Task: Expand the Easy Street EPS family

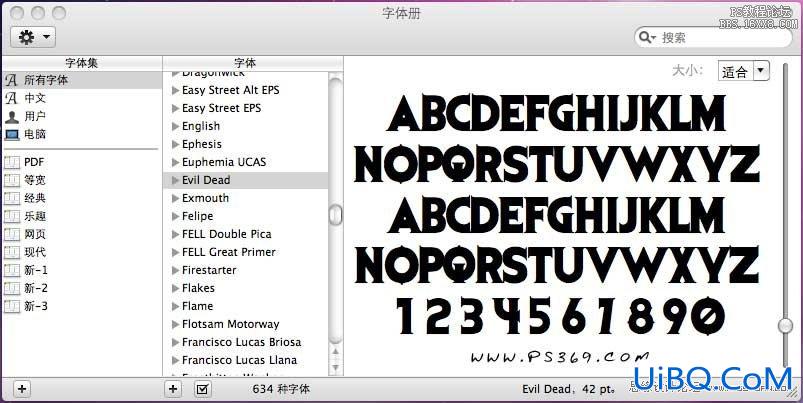Action: coord(175,109)
